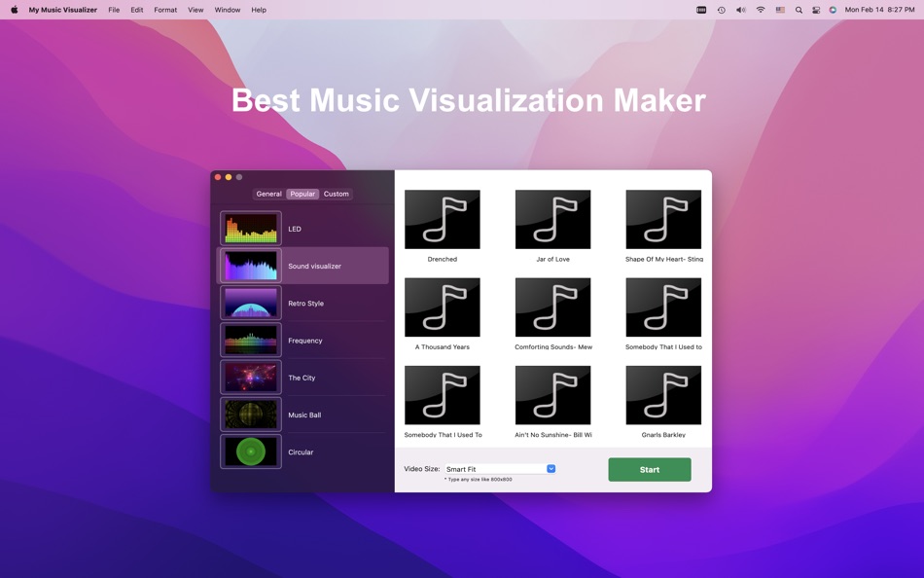924x578 pixels.
Task: Pick the Retro Style preset thumbnail
Action: 250,303
